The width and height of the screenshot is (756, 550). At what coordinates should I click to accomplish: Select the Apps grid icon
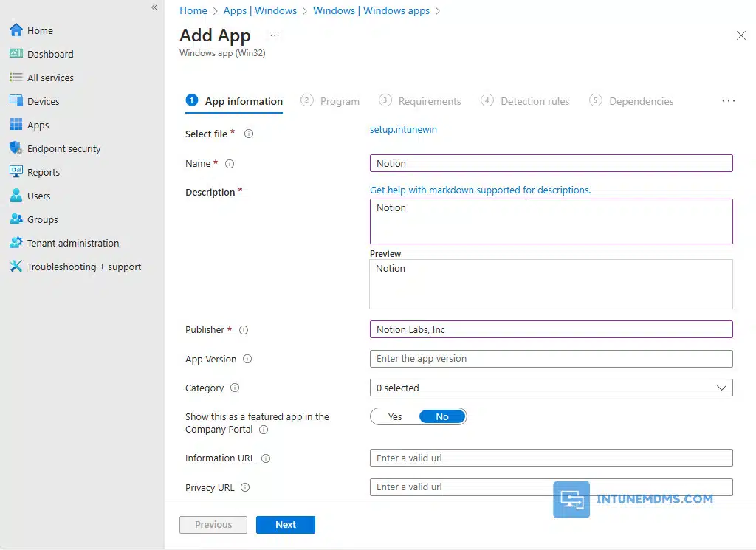(16, 125)
